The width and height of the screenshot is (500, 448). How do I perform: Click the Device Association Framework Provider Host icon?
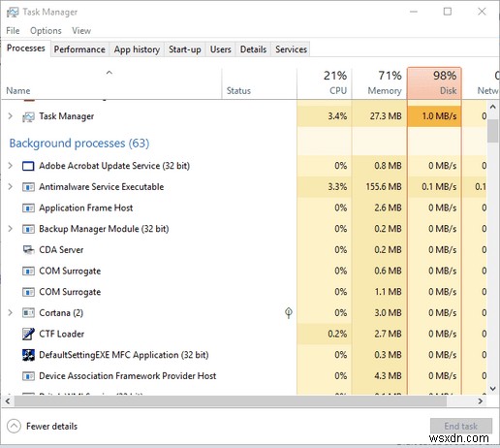click(28, 376)
